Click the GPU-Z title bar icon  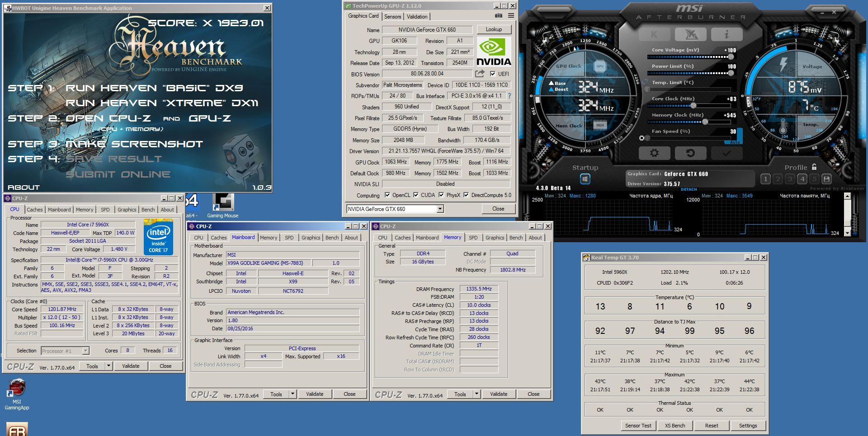click(348, 6)
